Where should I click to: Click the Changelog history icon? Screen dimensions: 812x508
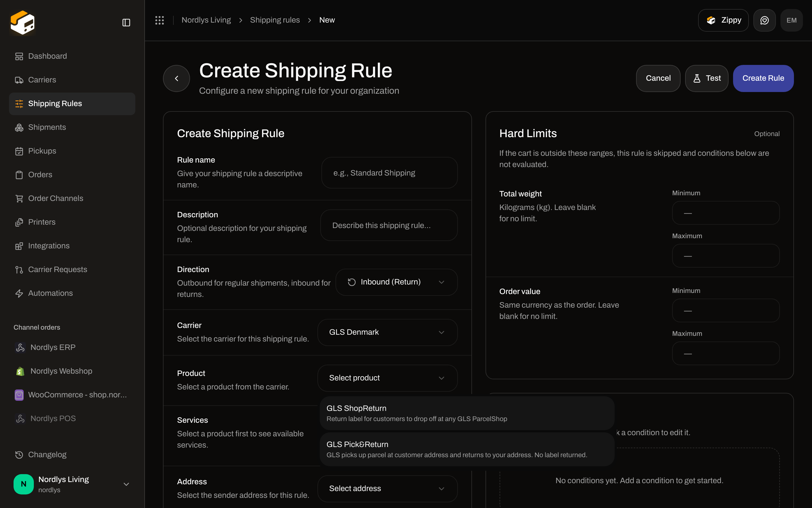(x=19, y=455)
